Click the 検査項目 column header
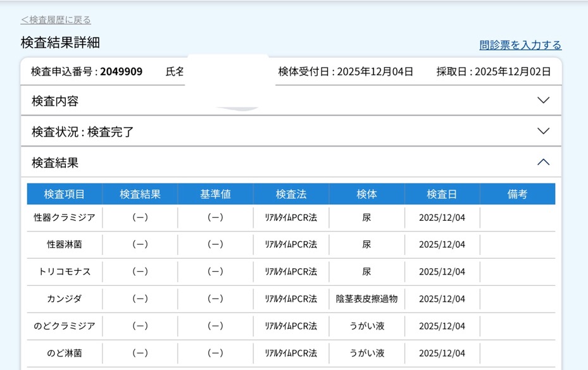Image resolution: width=588 pixels, height=370 pixels. click(65, 194)
